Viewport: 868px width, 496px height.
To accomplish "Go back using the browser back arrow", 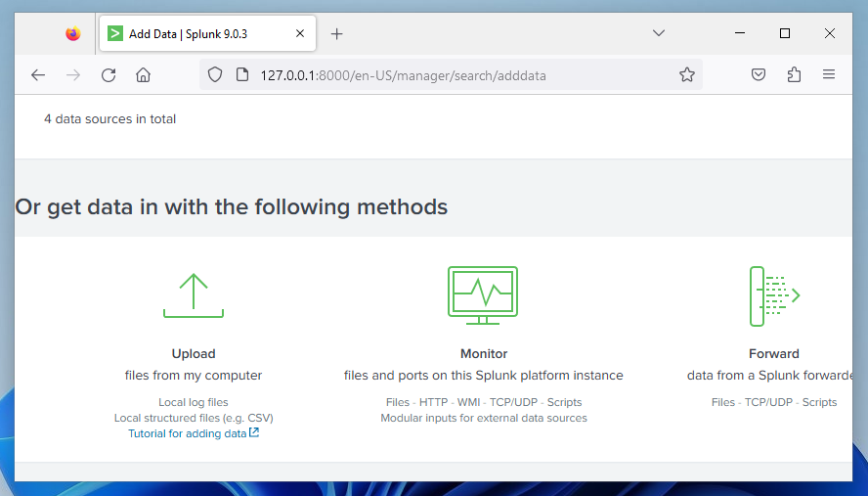I will [x=38, y=74].
